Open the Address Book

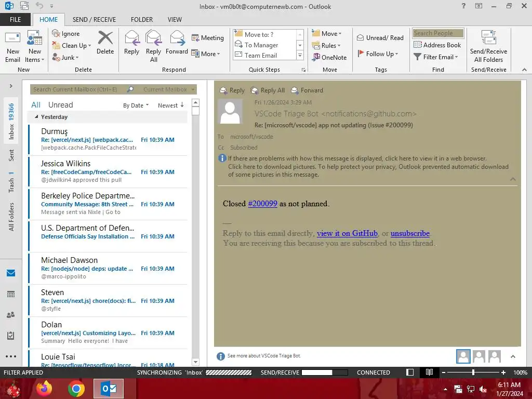437,45
